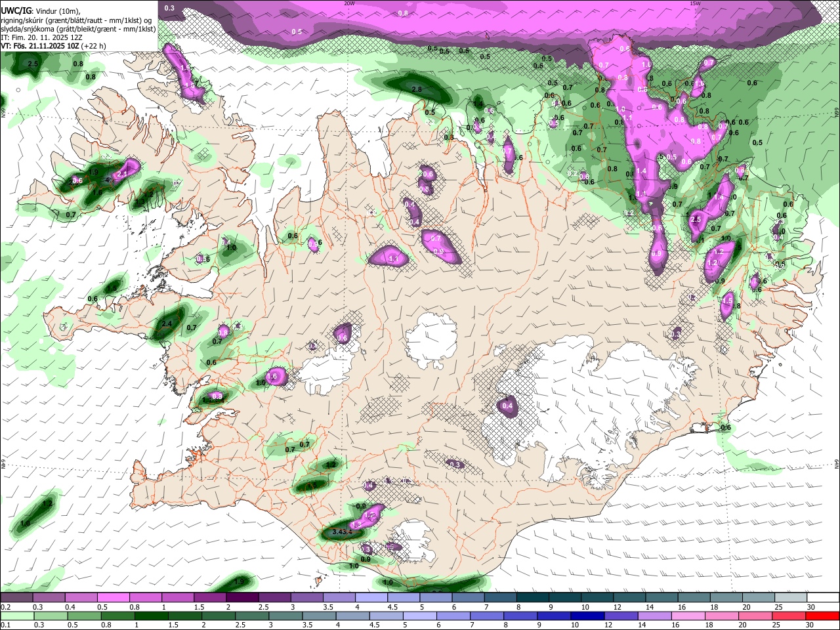
Task: Select the 20W longitude label at top edge
Action: (349, 3)
